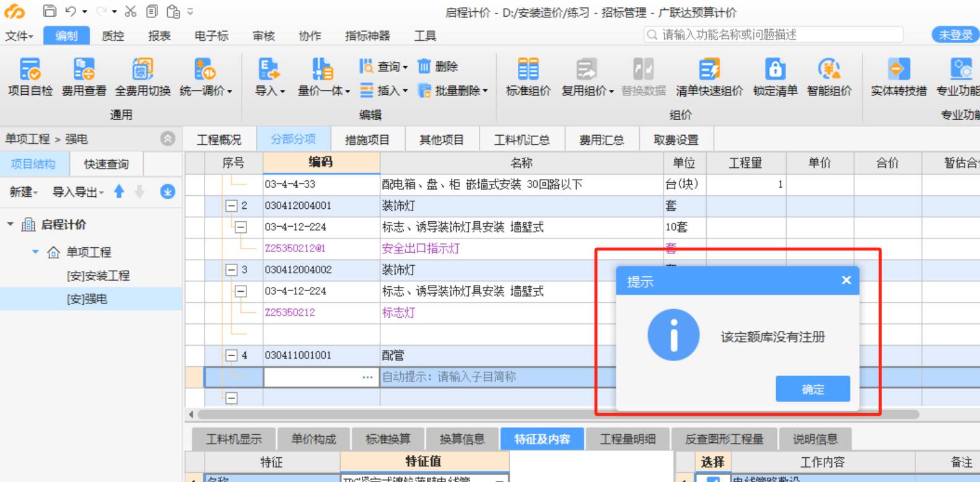Open 标准组价 standard pricing
This screenshot has height=482, width=980.
coord(528,77)
